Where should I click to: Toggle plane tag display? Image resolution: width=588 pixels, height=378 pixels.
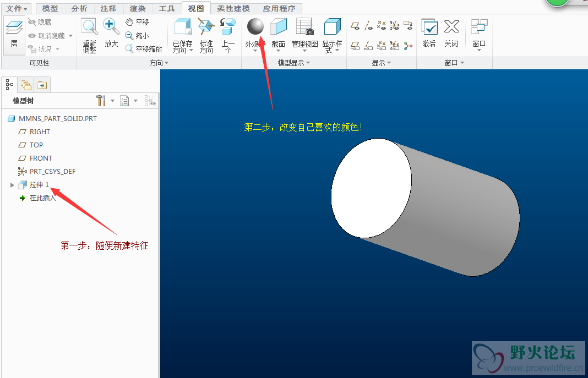356,46
